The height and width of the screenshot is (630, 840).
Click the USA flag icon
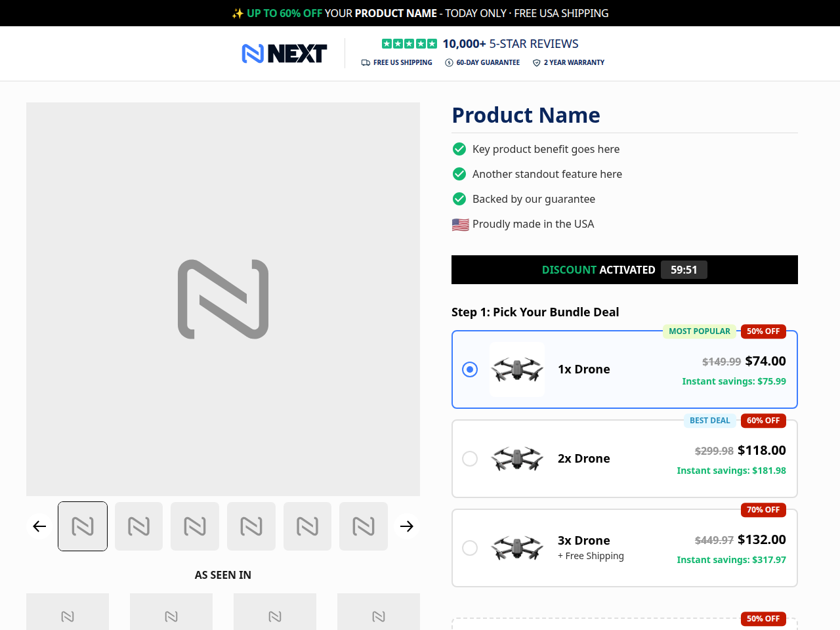coord(460,224)
